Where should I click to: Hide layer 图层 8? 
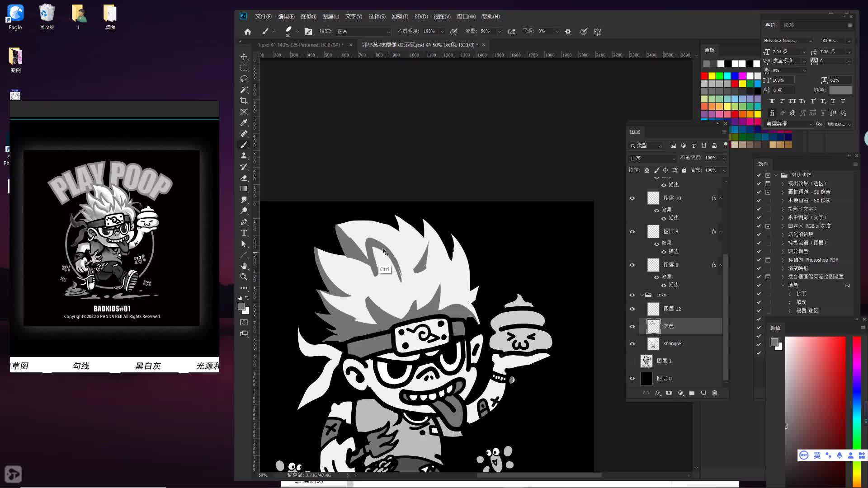(632, 265)
